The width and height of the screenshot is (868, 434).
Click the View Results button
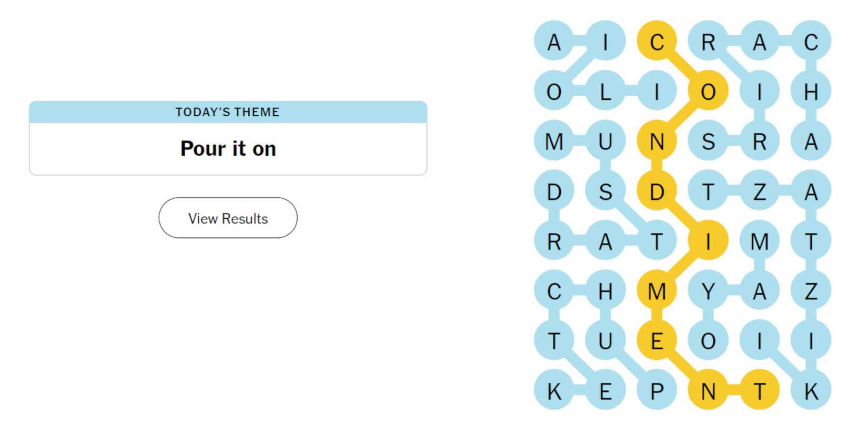[227, 218]
